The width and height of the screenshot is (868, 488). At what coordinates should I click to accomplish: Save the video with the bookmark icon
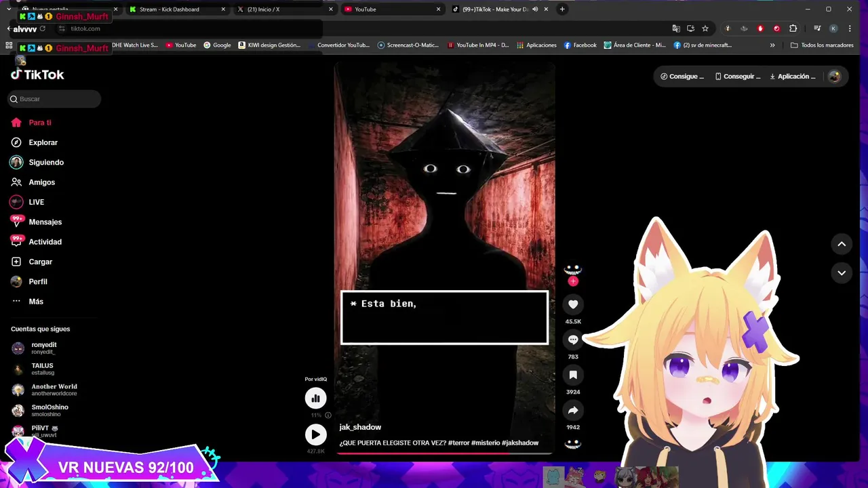coord(573,375)
